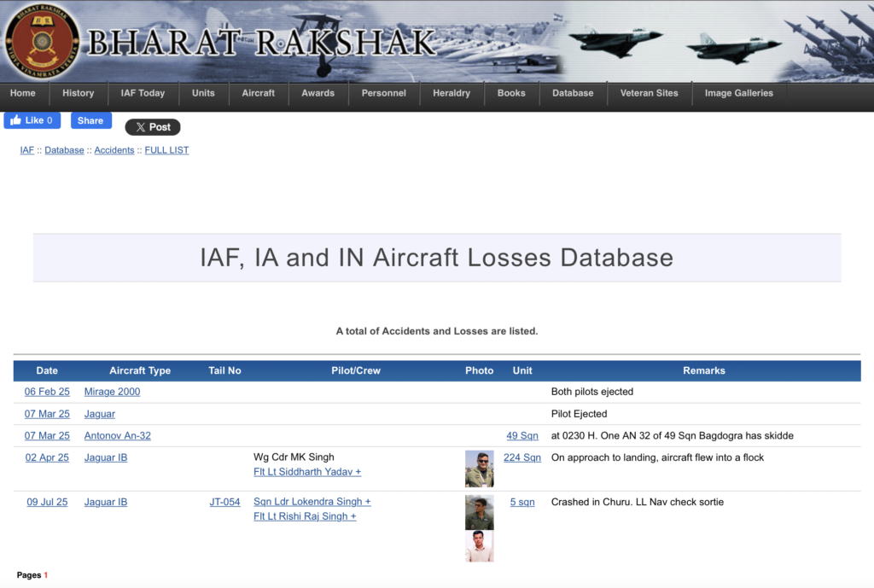Open tail number JT-054 link
Viewport: 874px width, 588px height.
(x=224, y=502)
